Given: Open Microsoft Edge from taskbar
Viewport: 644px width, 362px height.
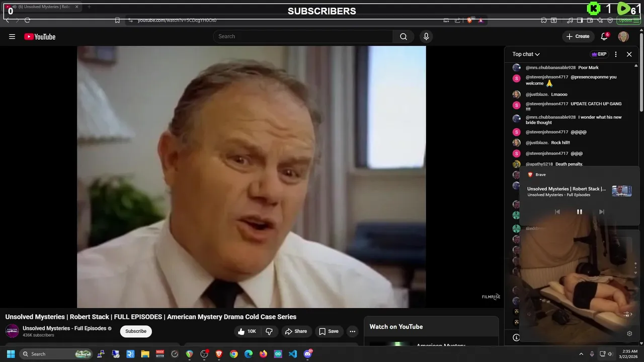Looking at the screenshot, I should (x=249, y=354).
